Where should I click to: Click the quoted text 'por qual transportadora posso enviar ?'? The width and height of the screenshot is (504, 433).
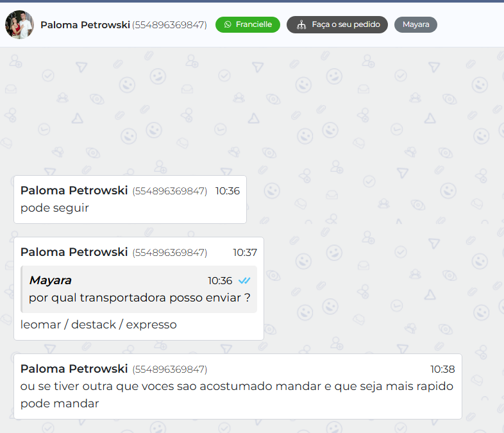click(140, 298)
